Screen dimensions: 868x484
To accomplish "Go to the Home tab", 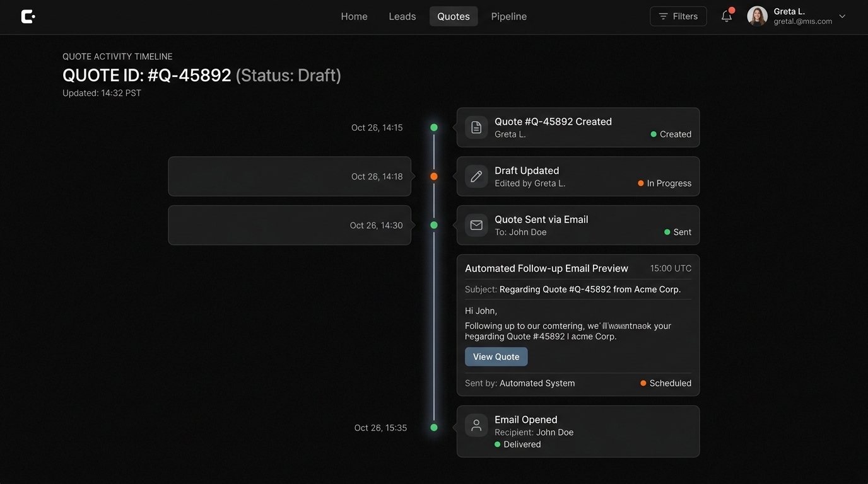I will (x=354, y=16).
